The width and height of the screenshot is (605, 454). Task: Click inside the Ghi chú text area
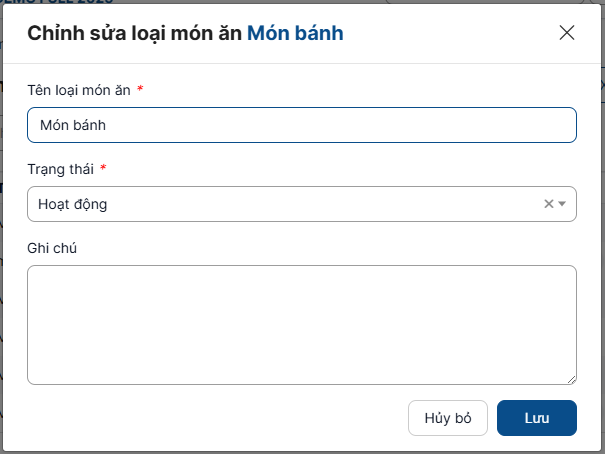(301, 324)
